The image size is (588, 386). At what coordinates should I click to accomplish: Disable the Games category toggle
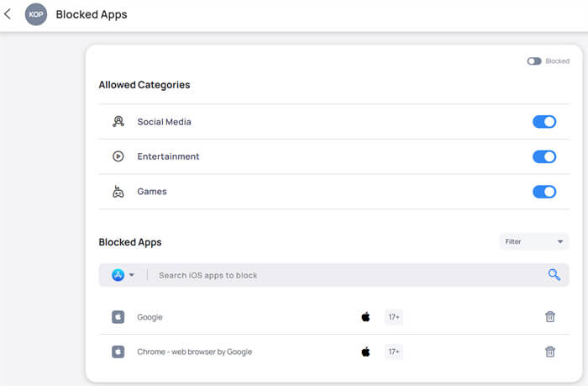544,192
